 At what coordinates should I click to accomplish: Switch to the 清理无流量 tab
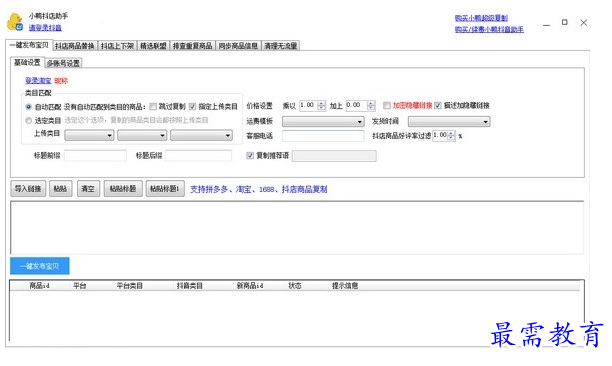[x=281, y=46]
